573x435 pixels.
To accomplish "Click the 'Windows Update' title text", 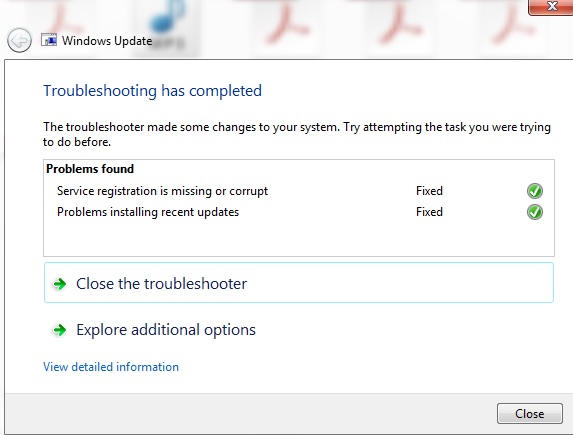I will click(x=107, y=41).
